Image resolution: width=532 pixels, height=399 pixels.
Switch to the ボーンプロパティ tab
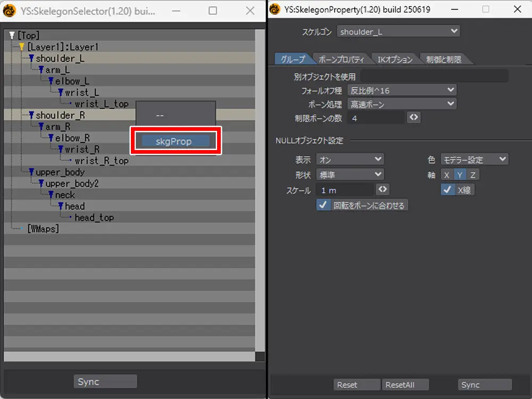click(341, 60)
